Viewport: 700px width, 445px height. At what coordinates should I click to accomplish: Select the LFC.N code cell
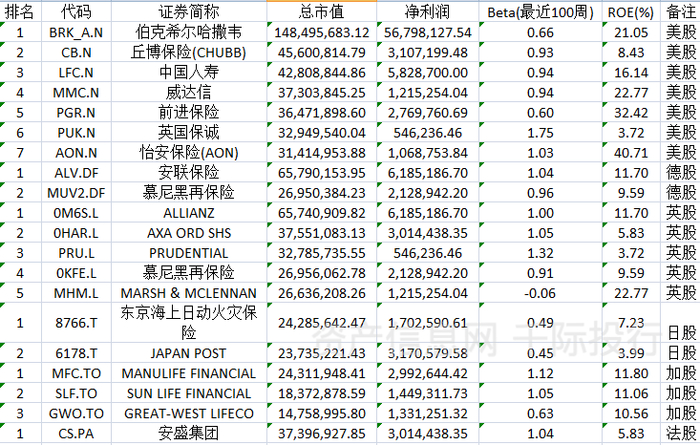pyautogui.click(x=76, y=72)
